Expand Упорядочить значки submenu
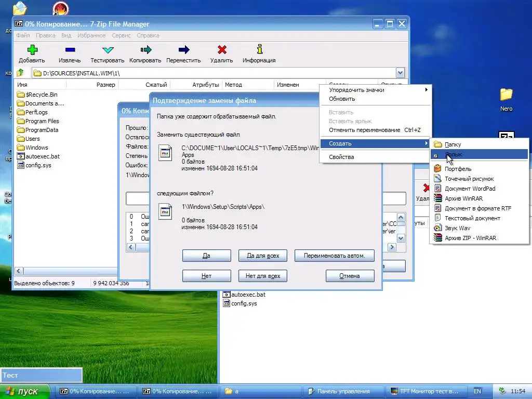 376,90
